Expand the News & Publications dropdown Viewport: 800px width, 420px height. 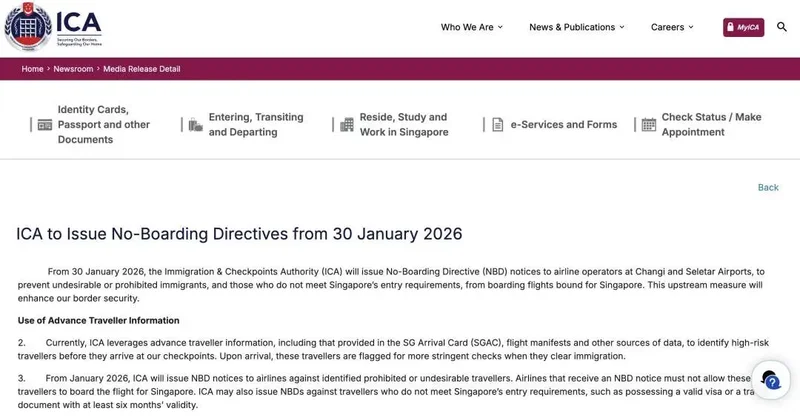576,27
